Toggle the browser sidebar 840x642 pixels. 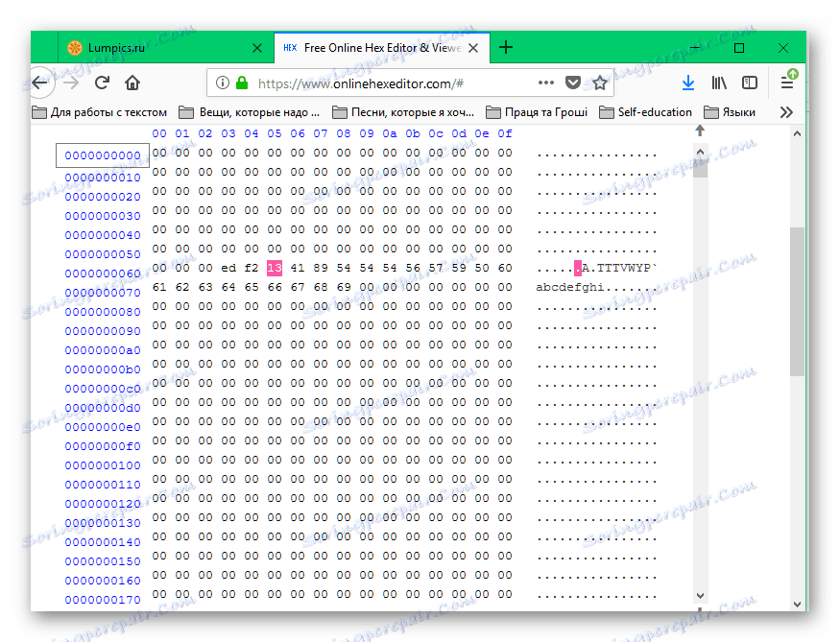750,83
